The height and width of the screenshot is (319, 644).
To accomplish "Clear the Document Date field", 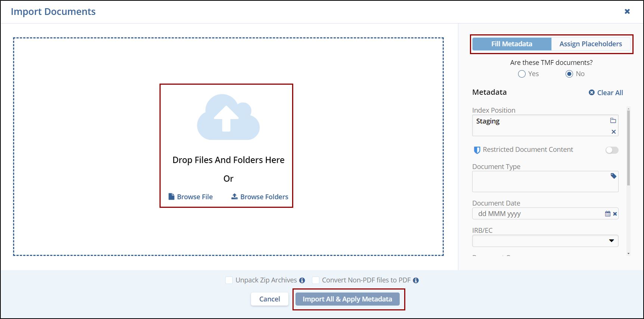I will (x=615, y=214).
